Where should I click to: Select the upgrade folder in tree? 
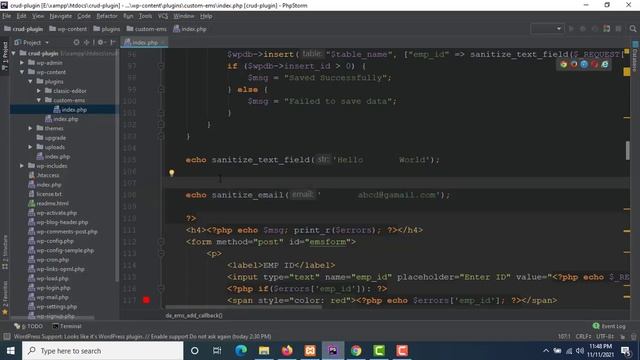51,138
